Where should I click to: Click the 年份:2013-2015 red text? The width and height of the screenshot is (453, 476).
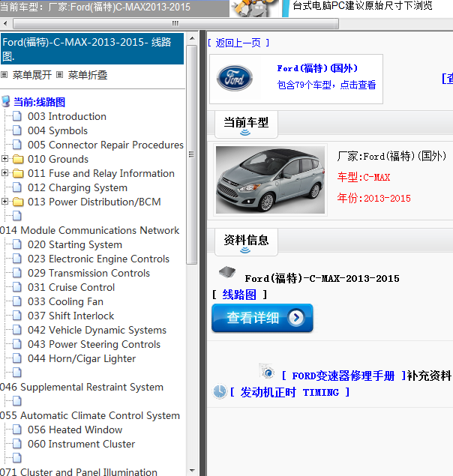click(373, 198)
